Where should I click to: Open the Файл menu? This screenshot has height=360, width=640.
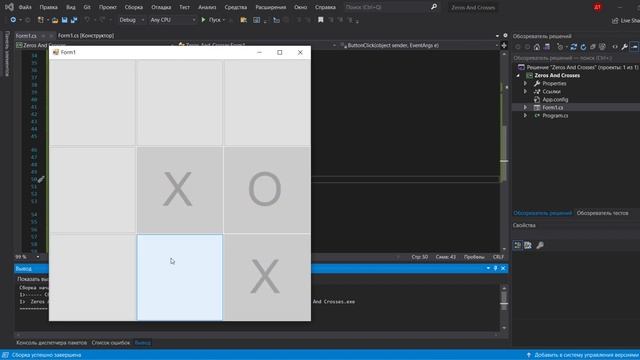[x=25, y=7]
